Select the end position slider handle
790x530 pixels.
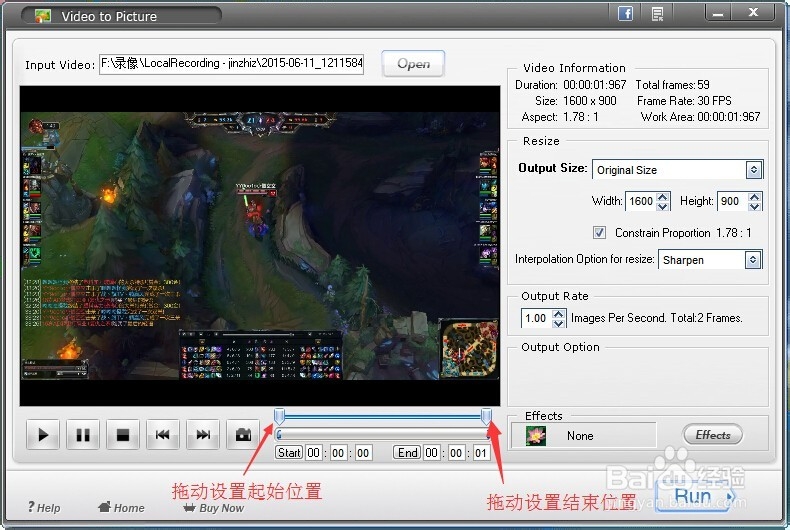(x=486, y=416)
